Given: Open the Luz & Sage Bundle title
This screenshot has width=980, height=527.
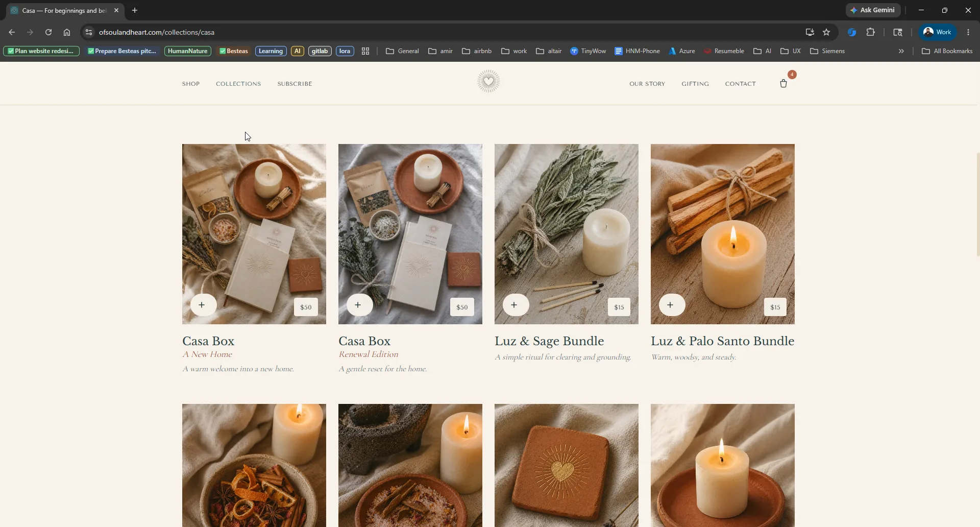Looking at the screenshot, I should (549, 341).
